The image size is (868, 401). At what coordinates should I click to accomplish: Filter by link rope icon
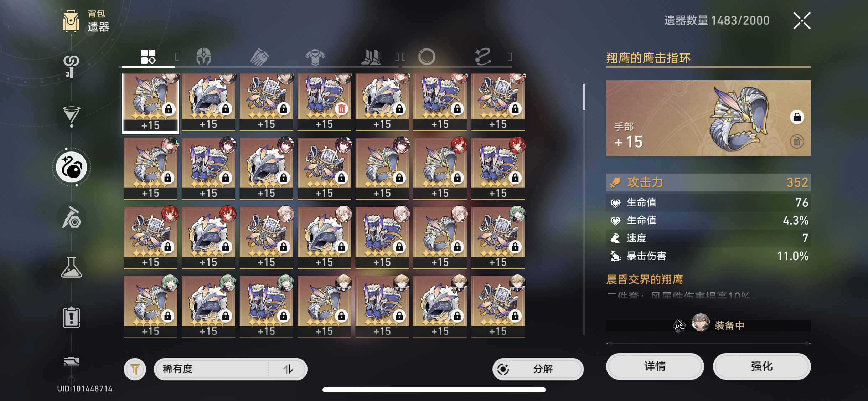pyautogui.click(x=483, y=57)
